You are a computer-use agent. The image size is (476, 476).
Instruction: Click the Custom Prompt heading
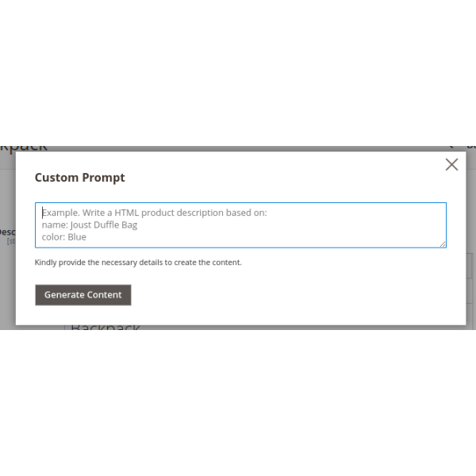coord(80,178)
